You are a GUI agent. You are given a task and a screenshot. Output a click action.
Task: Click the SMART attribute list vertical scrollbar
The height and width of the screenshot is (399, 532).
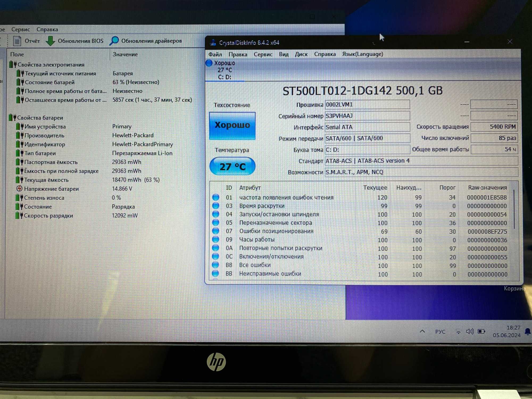tap(514, 209)
